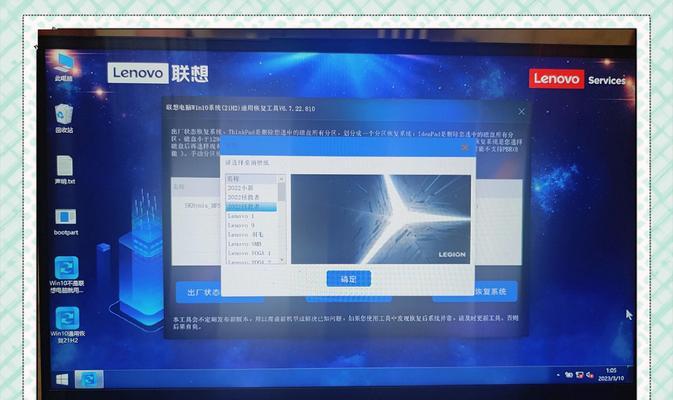
Task: Close the wallpaper selection dialog
Action: point(465,148)
